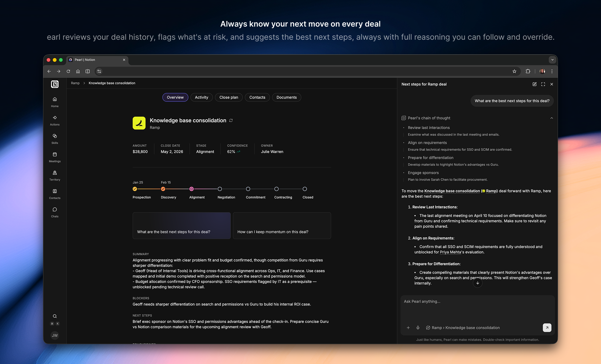This screenshot has height=364, width=601.
Task: Select the Pearl | Notion browser tab
Action: pos(96,60)
